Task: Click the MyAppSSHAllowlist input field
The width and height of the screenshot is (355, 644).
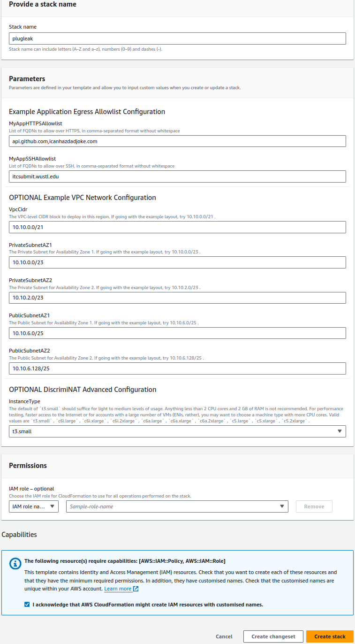Action: (177, 176)
